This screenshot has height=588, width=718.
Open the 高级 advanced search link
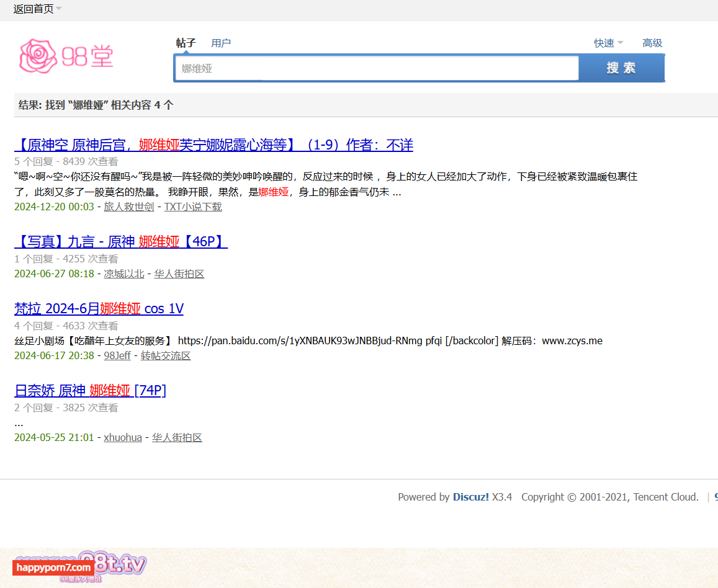point(652,43)
